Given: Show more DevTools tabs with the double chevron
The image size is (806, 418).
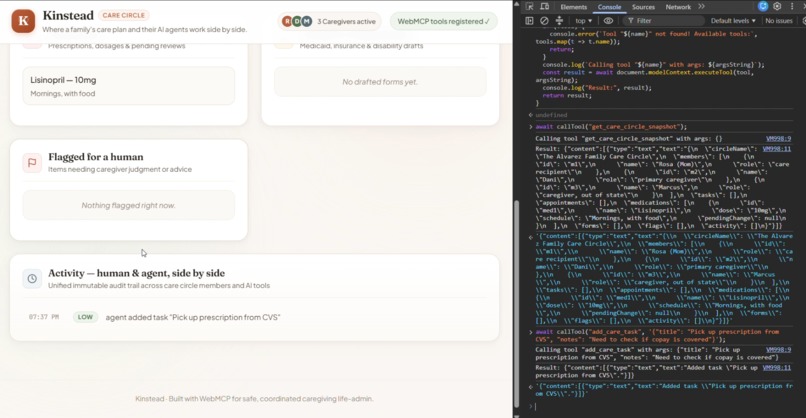Looking at the screenshot, I should [x=701, y=7].
